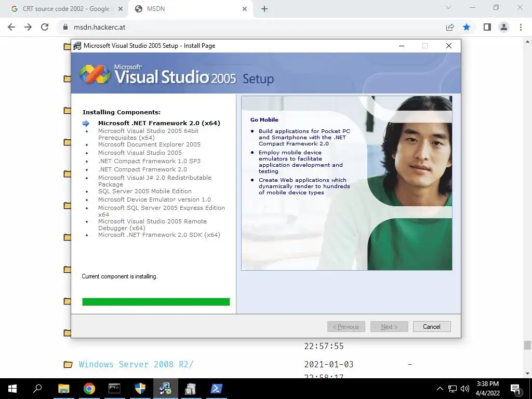532x399 pixels.
Task: Open the notification center icon
Action: coord(516,389)
